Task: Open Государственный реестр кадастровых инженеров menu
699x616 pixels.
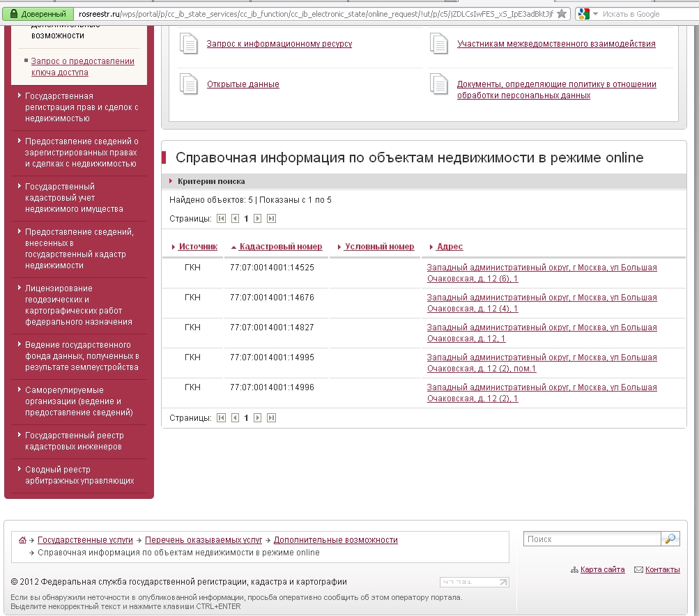Action: [74, 441]
